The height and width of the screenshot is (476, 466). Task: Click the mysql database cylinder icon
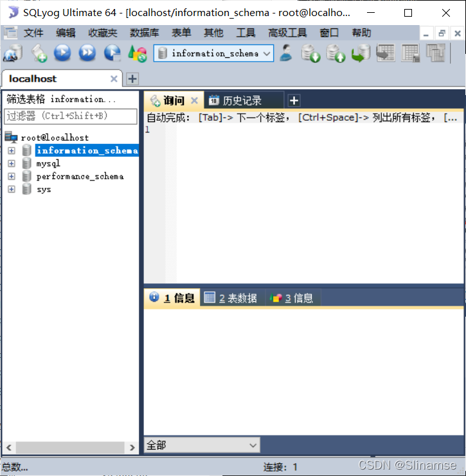(x=27, y=163)
